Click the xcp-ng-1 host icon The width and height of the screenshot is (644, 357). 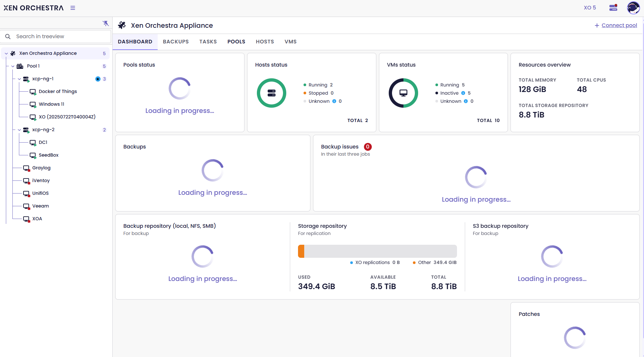26,79
